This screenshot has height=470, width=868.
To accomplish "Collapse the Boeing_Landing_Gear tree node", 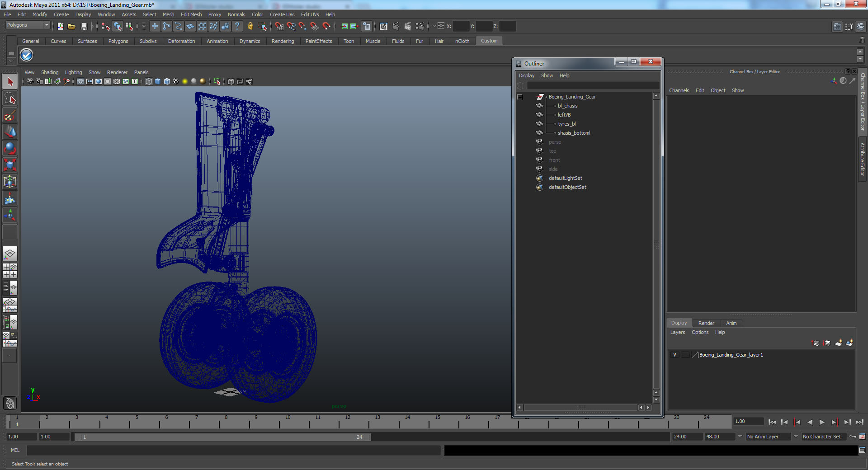I will [520, 97].
